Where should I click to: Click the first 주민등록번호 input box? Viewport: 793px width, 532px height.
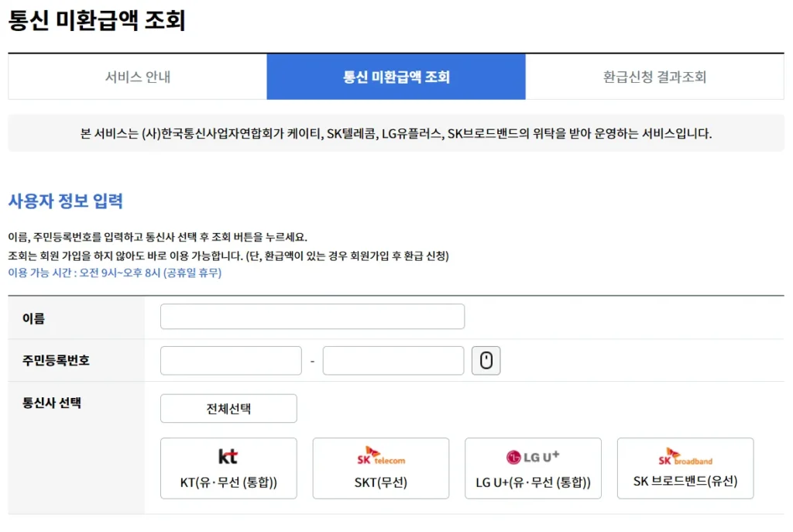point(230,359)
